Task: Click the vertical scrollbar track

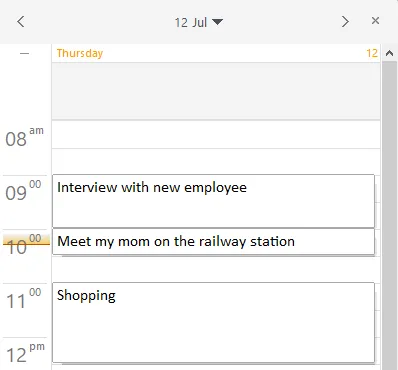Action: point(389,215)
